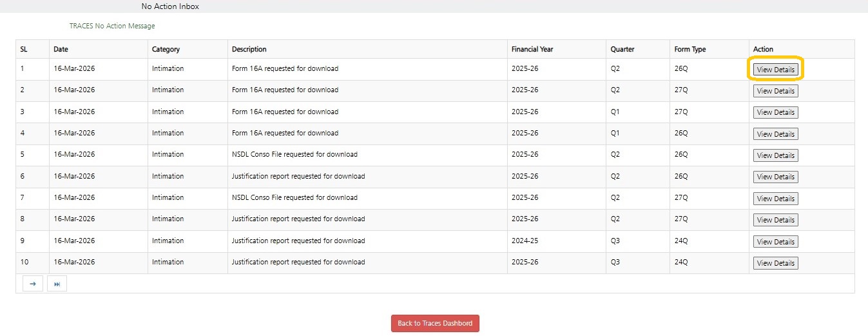The image size is (868, 336).
Task: View Details for row 10
Action: [x=775, y=263]
